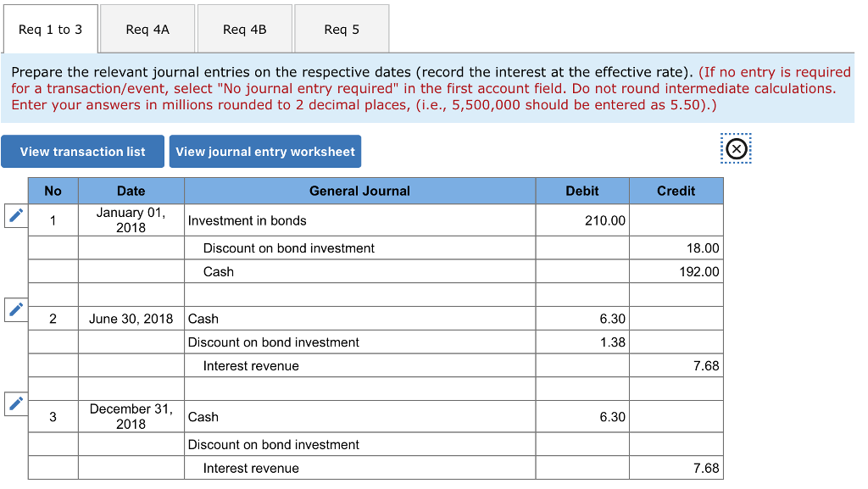The height and width of the screenshot is (489, 868).
Task: Select the Debit column header
Action: coord(582,191)
